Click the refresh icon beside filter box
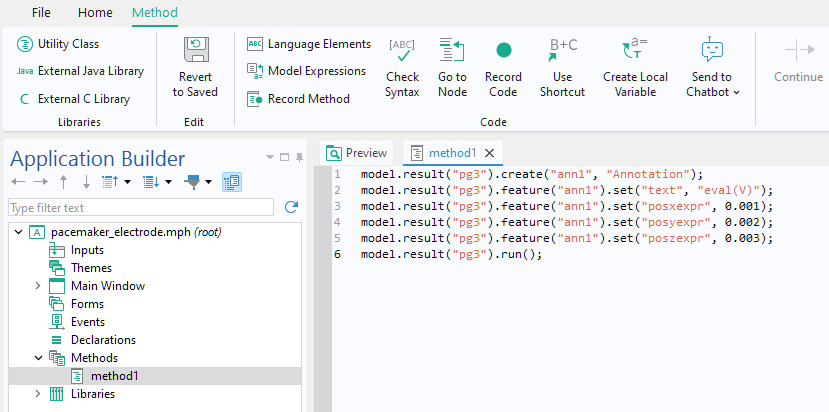 291,207
